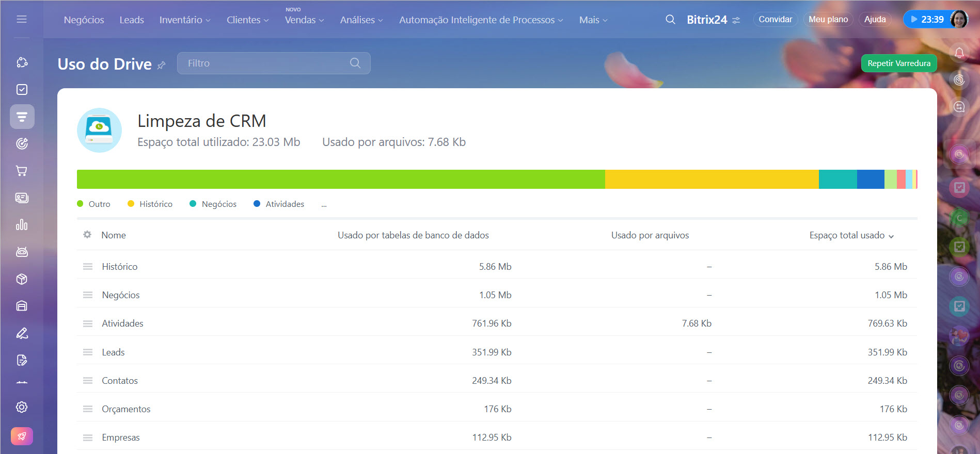Open the Negócios menu item

[x=84, y=20]
